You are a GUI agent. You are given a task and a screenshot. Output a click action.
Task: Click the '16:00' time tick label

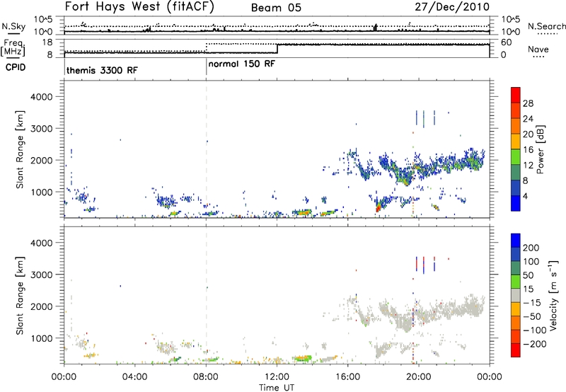pyautogui.click(x=347, y=377)
